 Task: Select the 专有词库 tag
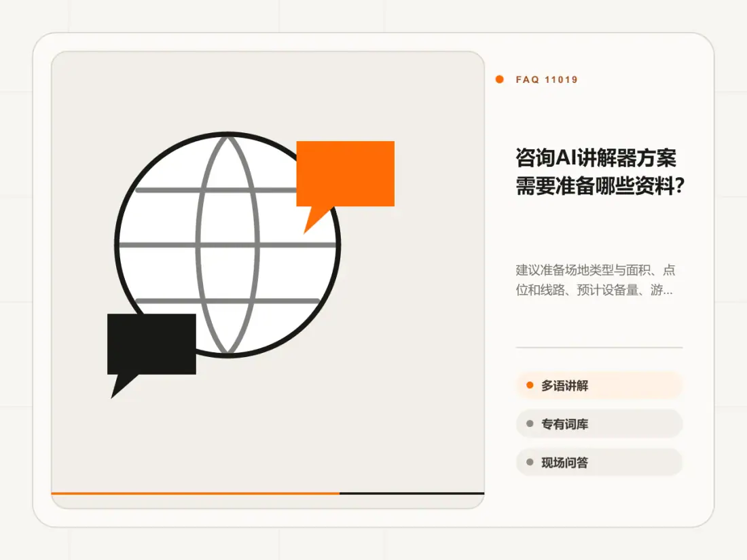point(599,424)
